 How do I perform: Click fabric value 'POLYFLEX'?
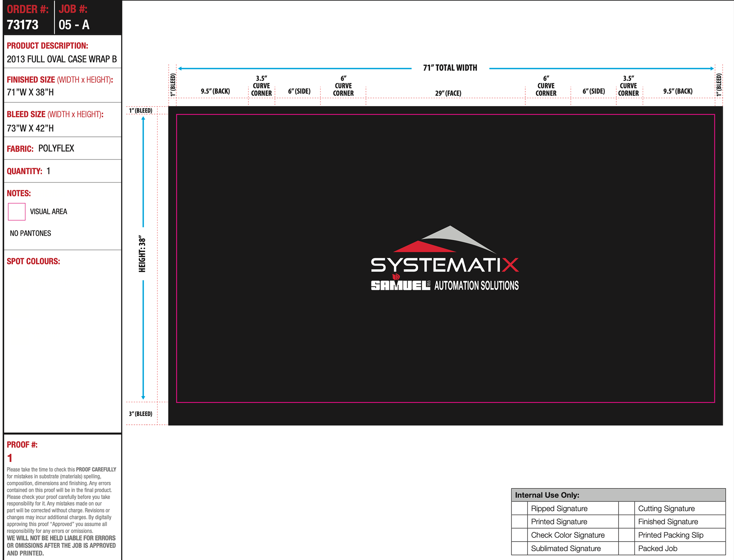tap(56, 148)
